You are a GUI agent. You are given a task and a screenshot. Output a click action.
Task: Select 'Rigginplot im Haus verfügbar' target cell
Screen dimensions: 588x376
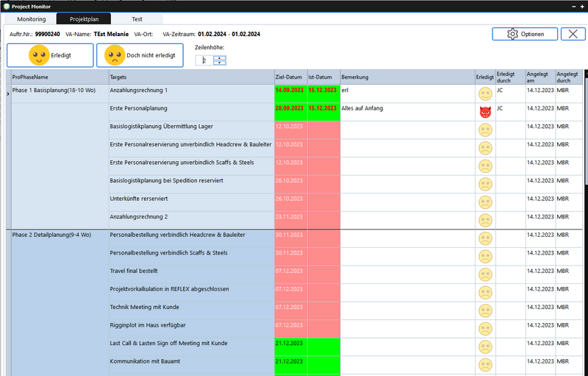tap(192, 328)
